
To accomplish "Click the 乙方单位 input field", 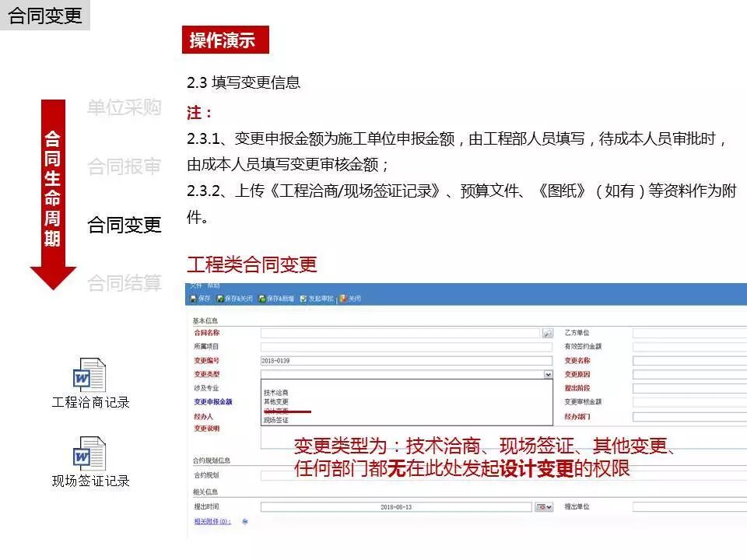I will 690,333.
